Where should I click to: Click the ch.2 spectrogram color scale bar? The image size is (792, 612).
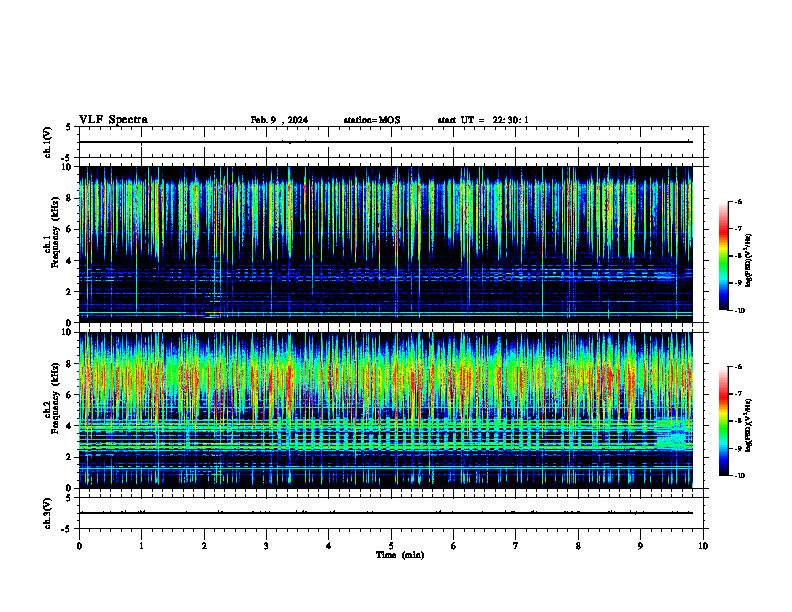[724, 421]
